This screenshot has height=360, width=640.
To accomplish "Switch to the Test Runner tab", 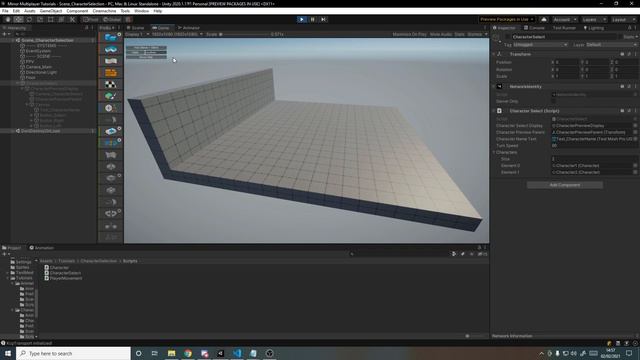I will 564,28.
